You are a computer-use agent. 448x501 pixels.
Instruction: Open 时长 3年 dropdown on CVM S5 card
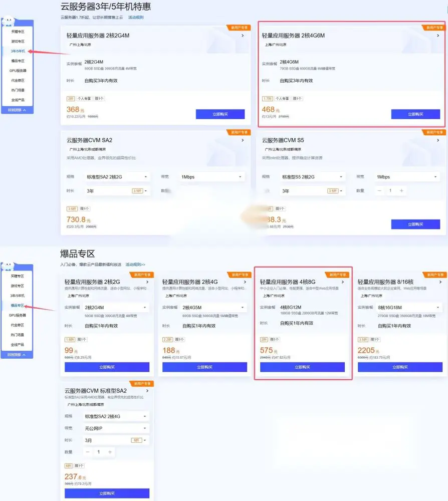[312, 191]
